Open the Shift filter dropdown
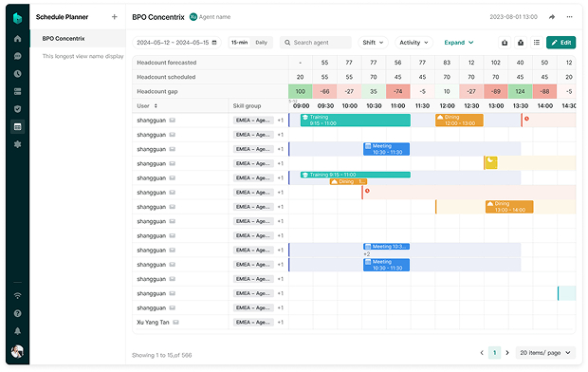Image resolution: width=588 pixels, height=372 pixels. pyautogui.click(x=373, y=43)
